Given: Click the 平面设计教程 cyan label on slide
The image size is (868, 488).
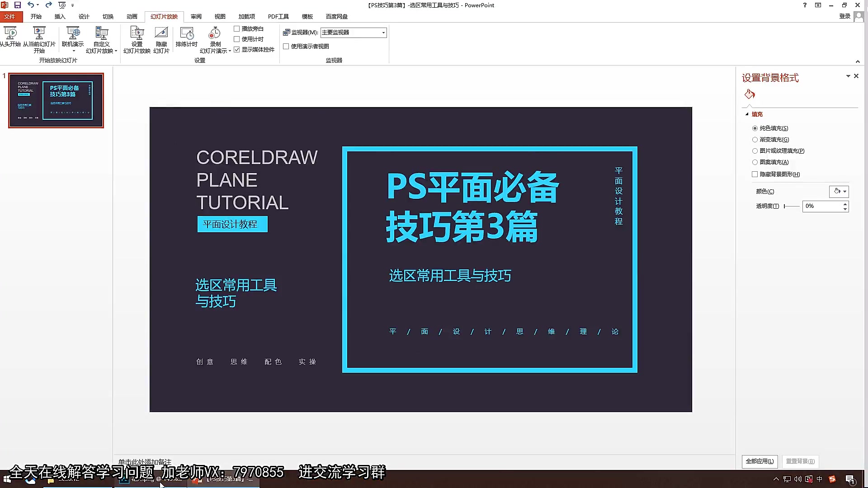Looking at the screenshot, I should [232, 224].
